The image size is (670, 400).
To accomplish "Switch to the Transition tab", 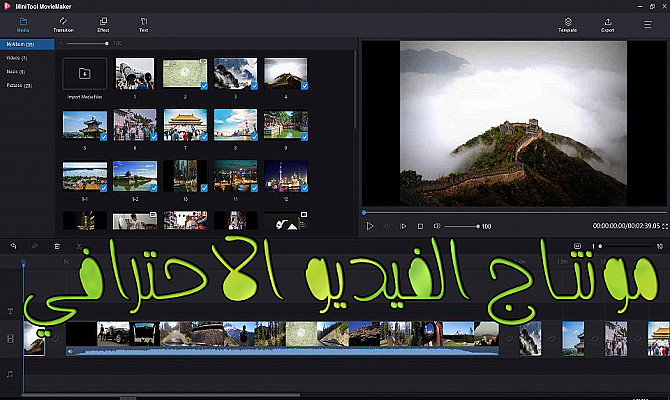I will (63, 25).
